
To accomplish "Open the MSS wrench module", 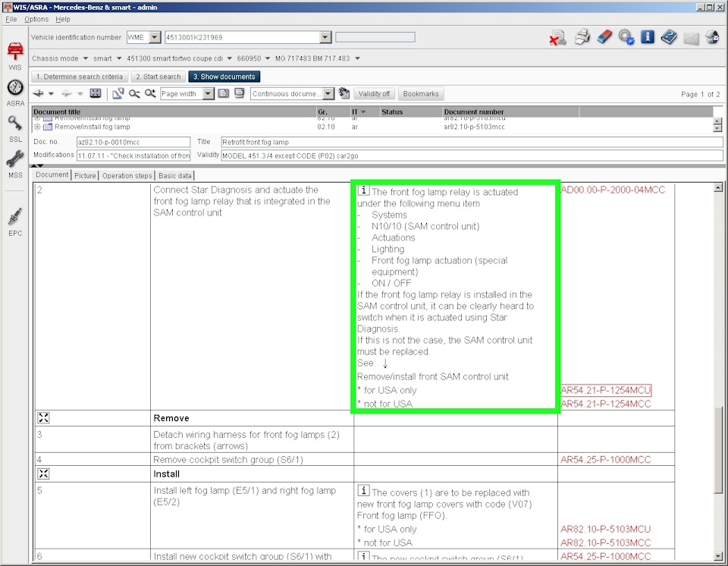I will click(x=15, y=164).
